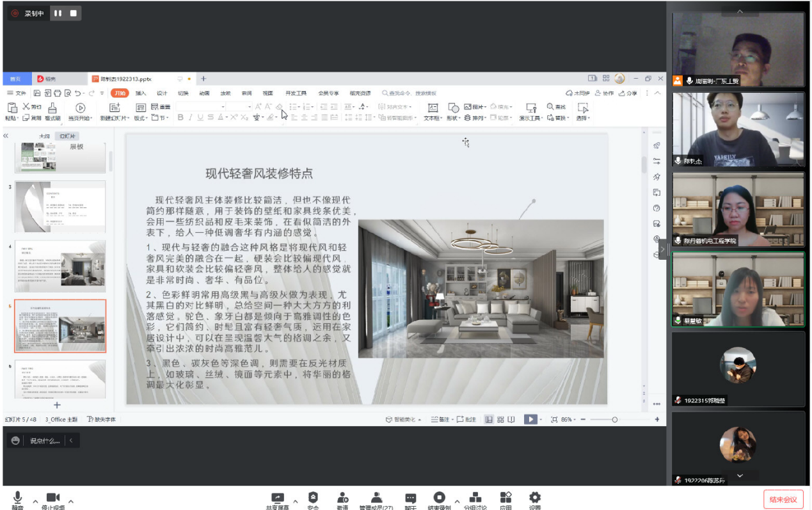812x510 pixels.
Task: Click the 结束会议 end meeting button
Action: [783, 499]
